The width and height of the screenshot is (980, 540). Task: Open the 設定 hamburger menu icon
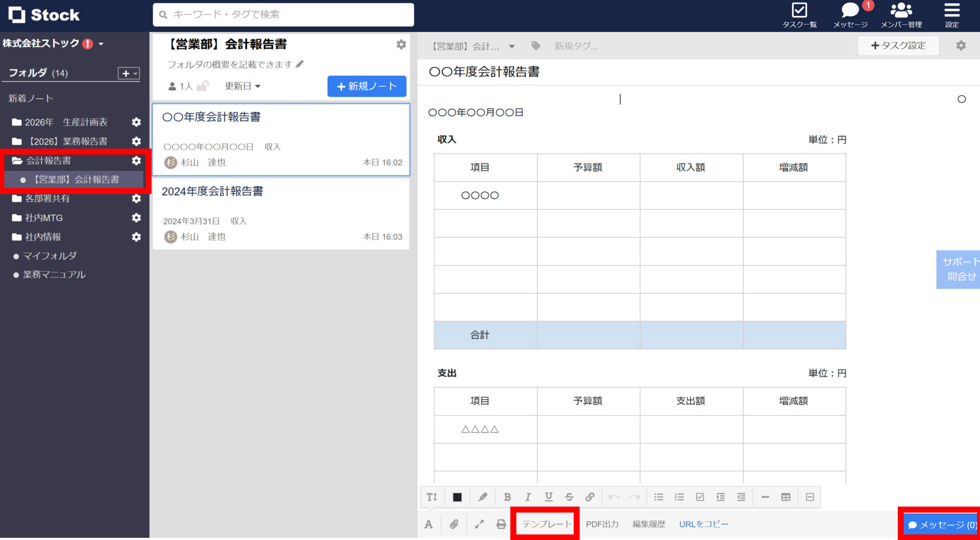coord(952,10)
